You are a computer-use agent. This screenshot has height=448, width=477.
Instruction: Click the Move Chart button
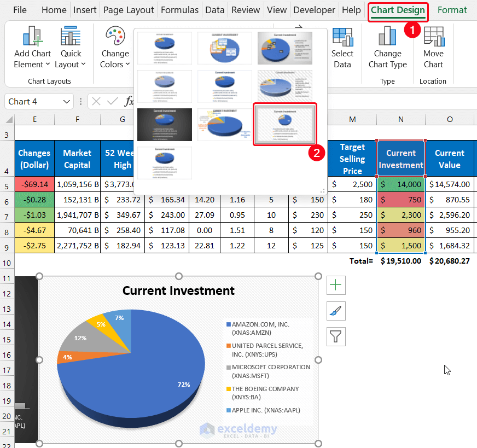click(x=433, y=47)
